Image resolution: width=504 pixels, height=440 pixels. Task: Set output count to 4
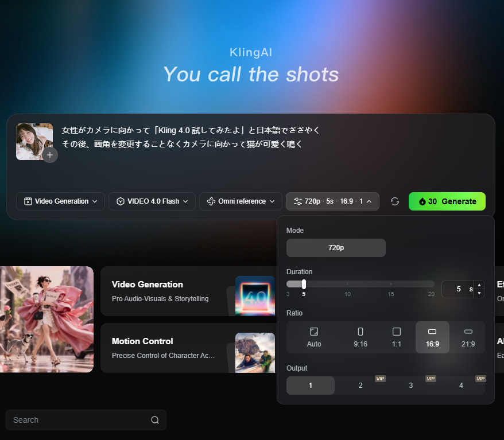[461, 386]
